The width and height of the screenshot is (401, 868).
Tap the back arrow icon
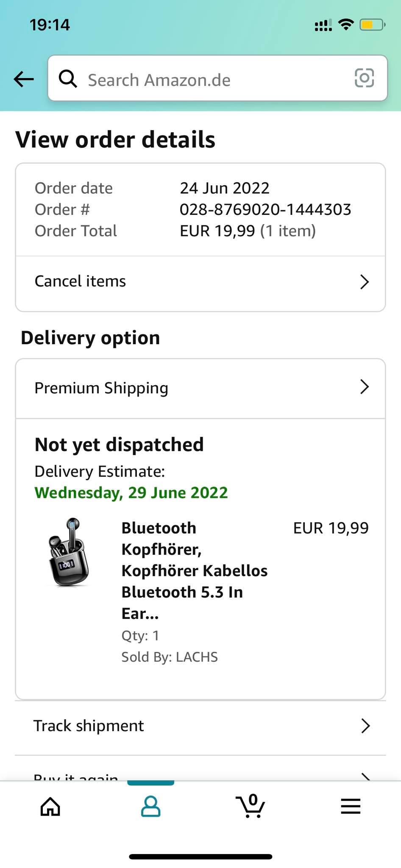pyautogui.click(x=24, y=79)
